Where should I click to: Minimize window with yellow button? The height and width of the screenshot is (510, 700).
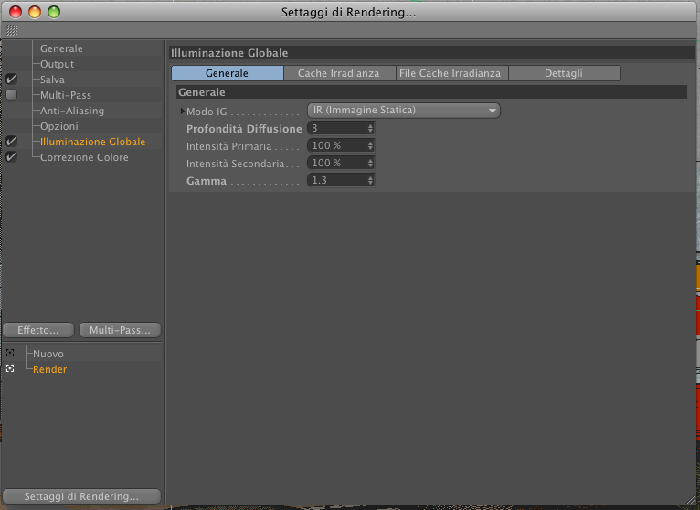point(34,12)
